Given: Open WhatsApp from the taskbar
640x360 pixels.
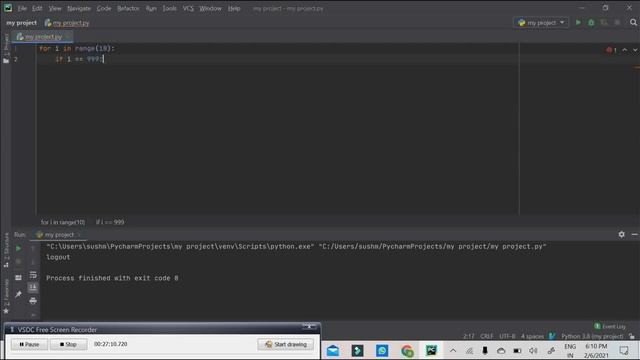Looking at the screenshot, I should pyautogui.click(x=382, y=351).
